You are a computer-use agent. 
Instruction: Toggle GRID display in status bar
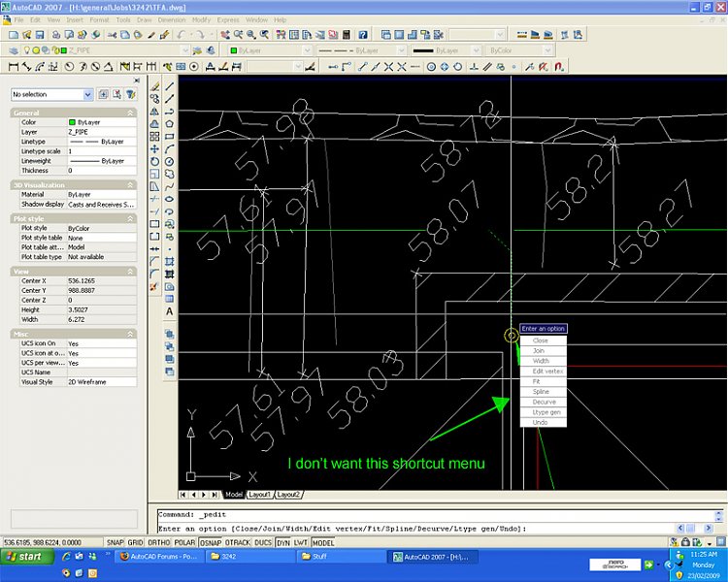[x=135, y=542]
